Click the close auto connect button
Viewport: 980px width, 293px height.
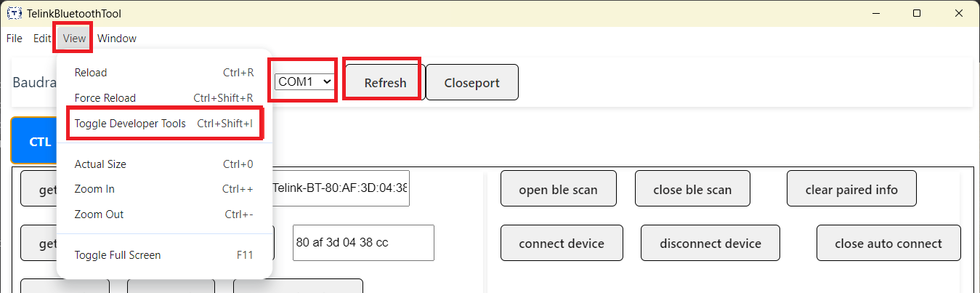[888, 243]
